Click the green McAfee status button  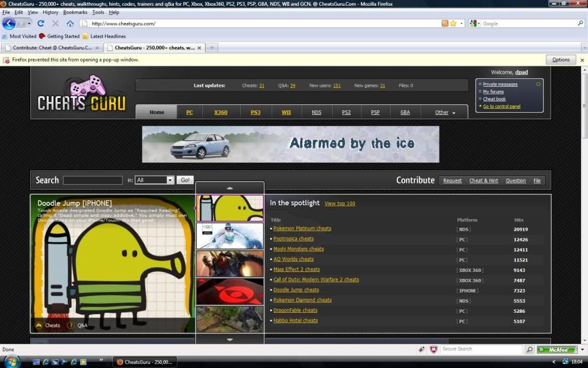[557, 350]
